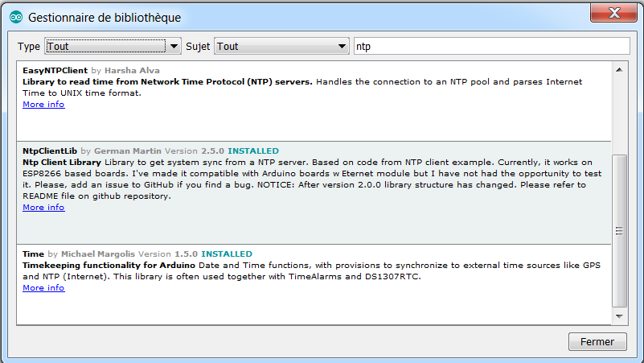Click the Type dropdown arrow button
Viewport: 644px width, 363px height.
pyautogui.click(x=174, y=47)
